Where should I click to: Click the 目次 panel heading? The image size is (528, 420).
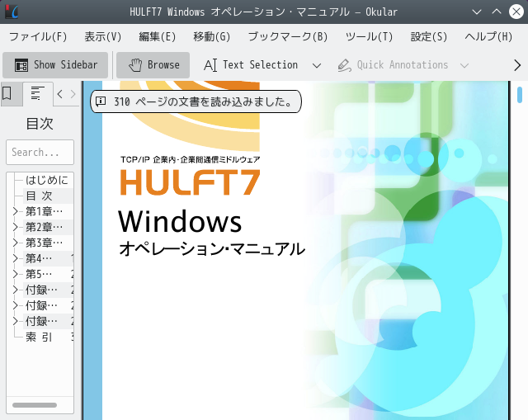[40, 124]
